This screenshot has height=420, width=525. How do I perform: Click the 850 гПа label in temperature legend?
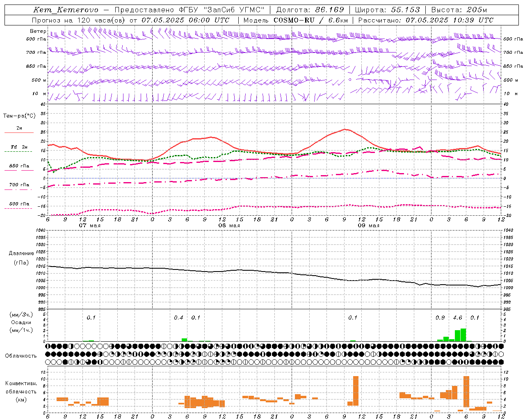(x=19, y=166)
